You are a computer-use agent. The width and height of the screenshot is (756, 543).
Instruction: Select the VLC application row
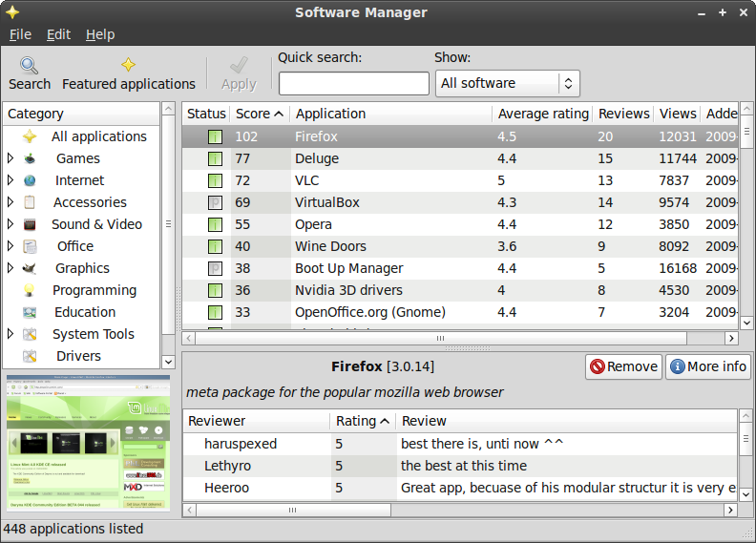click(459, 180)
